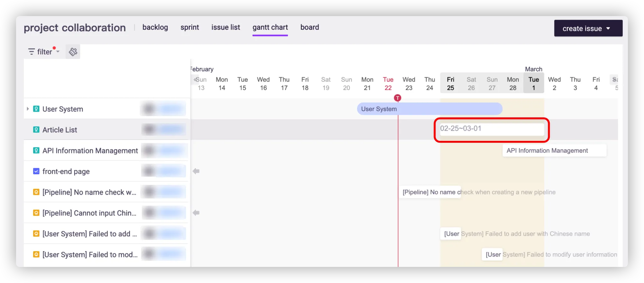
Task: Click the bug icon for '[Pipeline] No name check'
Action: (x=36, y=192)
